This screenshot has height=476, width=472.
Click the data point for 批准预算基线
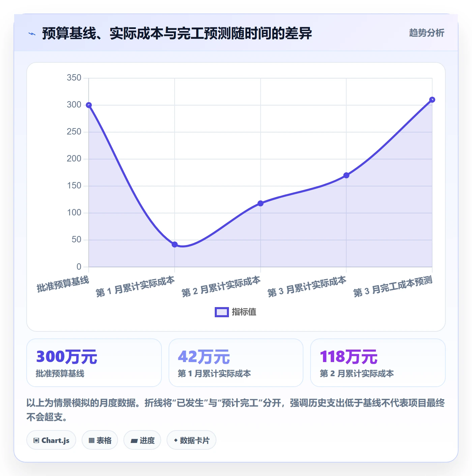[x=89, y=105]
